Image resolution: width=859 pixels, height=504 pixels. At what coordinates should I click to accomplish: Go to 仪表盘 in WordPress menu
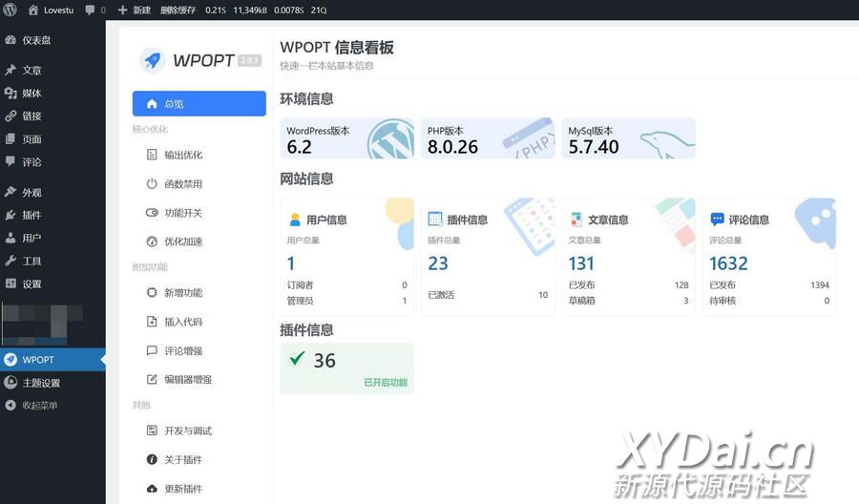point(36,40)
